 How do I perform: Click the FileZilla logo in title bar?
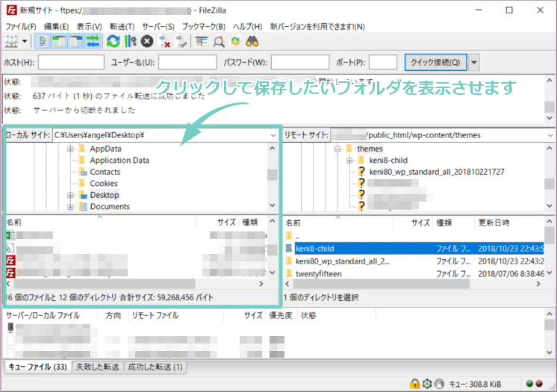click(x=11, y=10)
